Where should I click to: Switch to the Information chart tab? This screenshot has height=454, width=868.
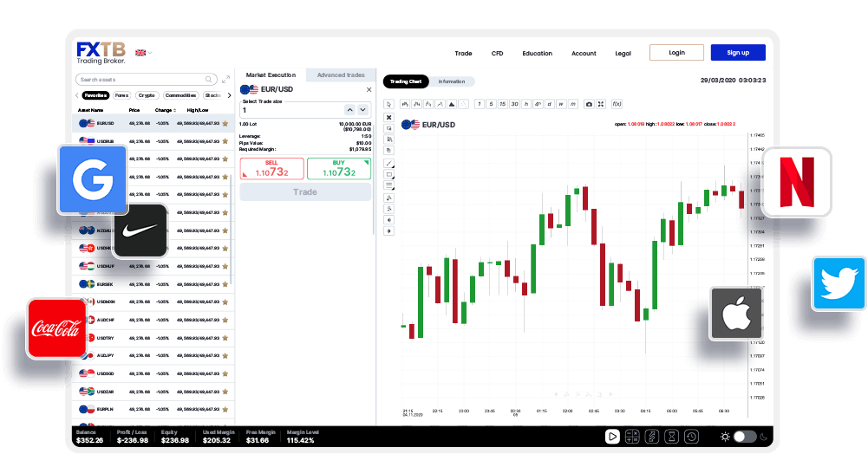point(452,81)
